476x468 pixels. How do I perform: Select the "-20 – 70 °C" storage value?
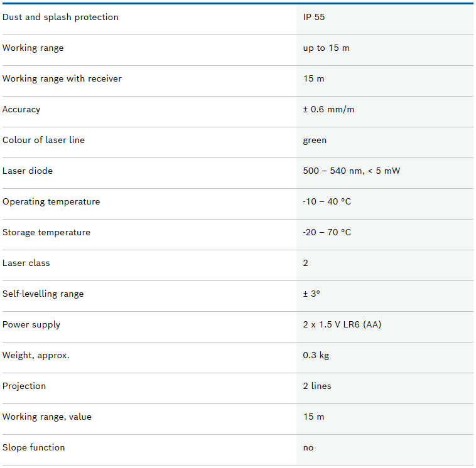coord(327,232)
